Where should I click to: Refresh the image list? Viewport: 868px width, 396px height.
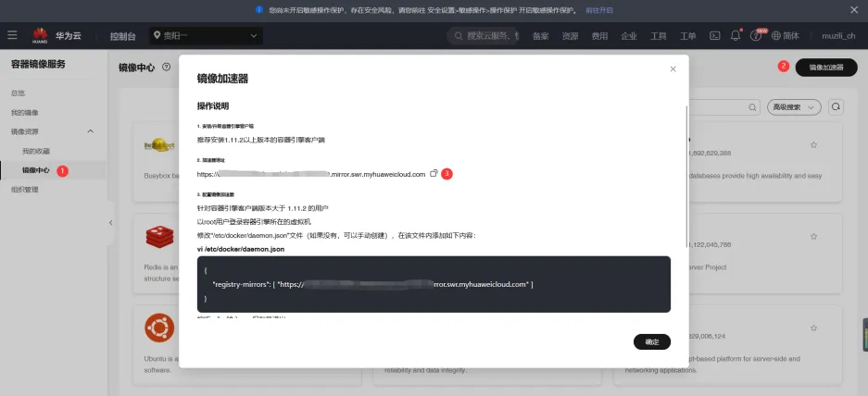point(836,107)
